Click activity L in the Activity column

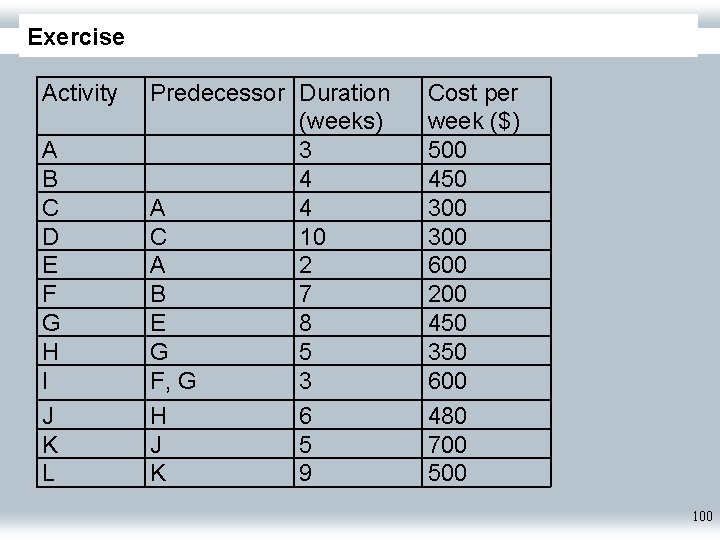[49, 473]
